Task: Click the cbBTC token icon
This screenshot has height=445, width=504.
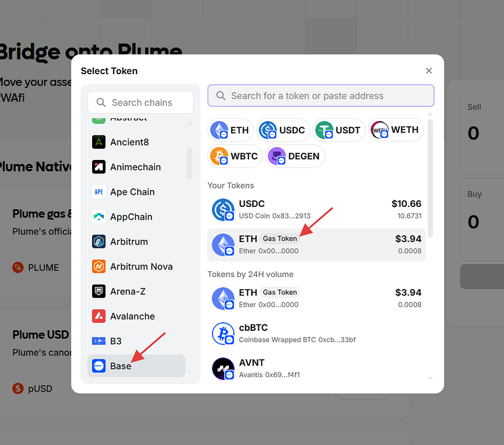Action: point(222,333)
